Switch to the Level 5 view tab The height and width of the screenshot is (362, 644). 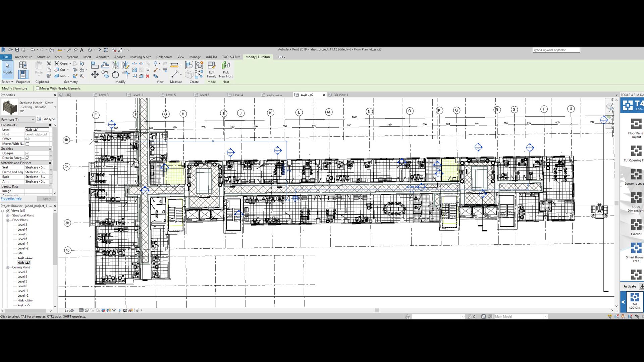(171, 95)
